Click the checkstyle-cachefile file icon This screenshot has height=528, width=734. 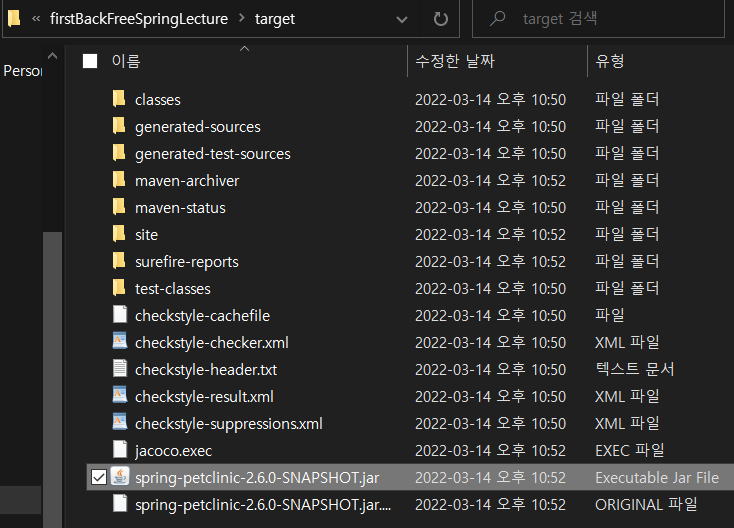click(x=120, y=315)
